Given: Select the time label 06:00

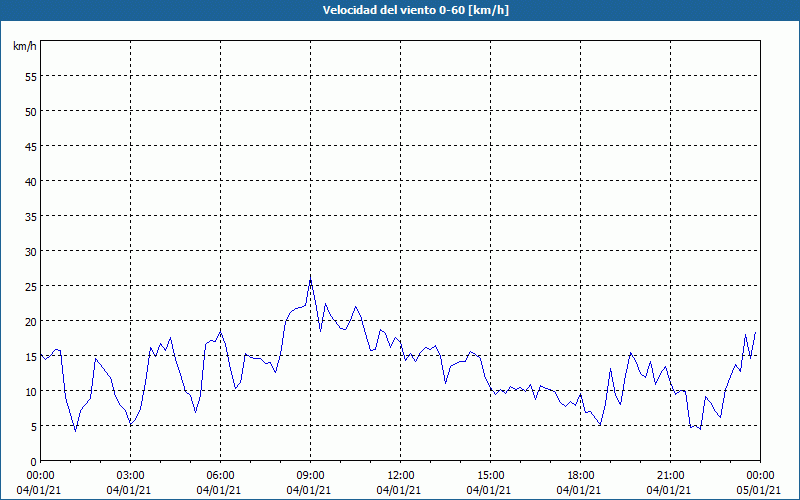Looking at the screenshot, I should click(220, 476).
